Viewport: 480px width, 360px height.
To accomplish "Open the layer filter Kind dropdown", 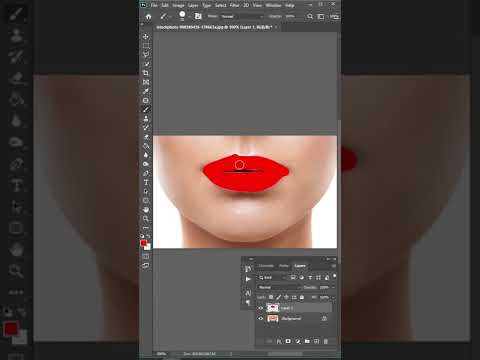I will (x=272, y=277).
